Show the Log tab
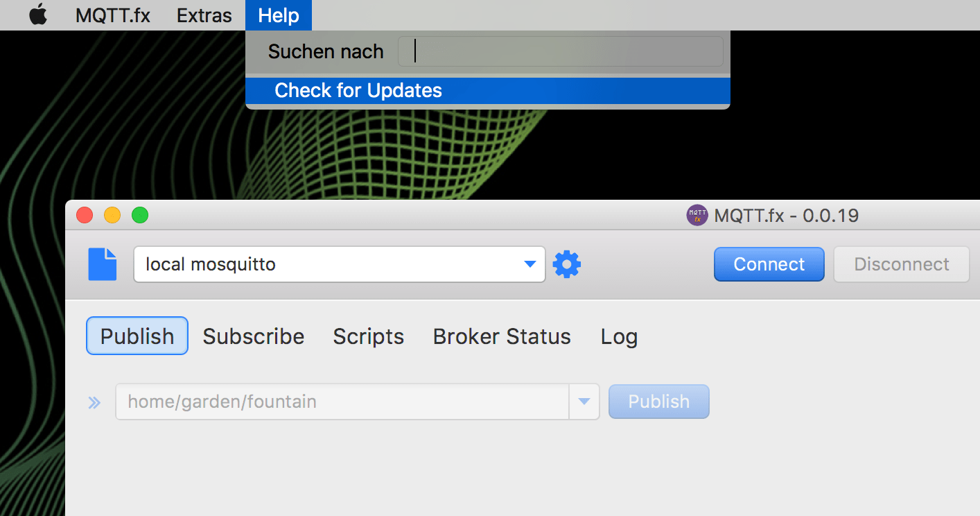This screenshot has width=980, height=516. tap(619, 336)
